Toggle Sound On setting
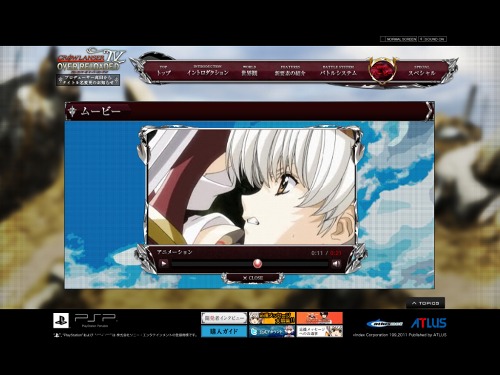The width and height of the screenshot is (500, 375). [433, 39]
